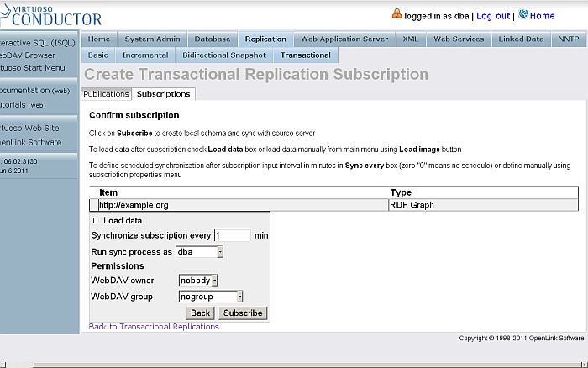The image size is (588, 368).
Task: Select the Web Application Server tab
Action: point(344,39)
